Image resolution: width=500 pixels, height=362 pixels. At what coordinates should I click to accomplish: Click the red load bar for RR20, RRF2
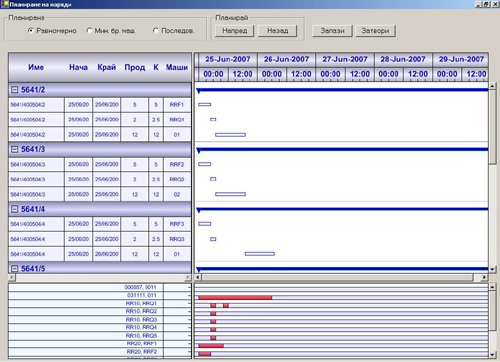click(x=205, y=354)
